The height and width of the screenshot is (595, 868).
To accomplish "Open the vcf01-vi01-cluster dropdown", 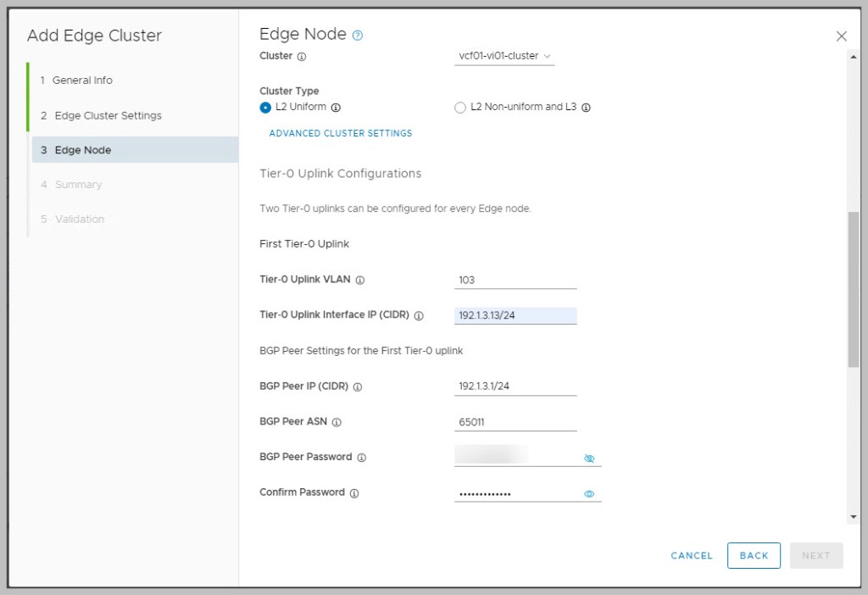I will tap(504, 57).
